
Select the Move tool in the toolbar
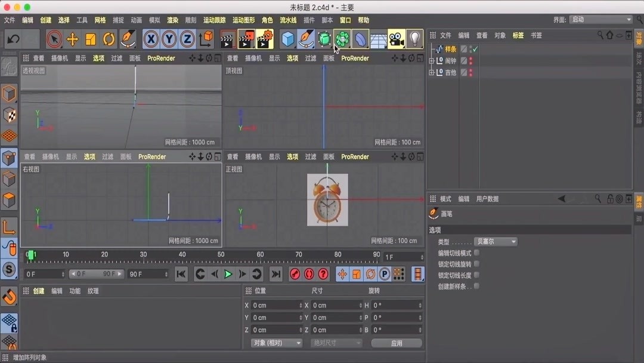click(x=73, y=39)
